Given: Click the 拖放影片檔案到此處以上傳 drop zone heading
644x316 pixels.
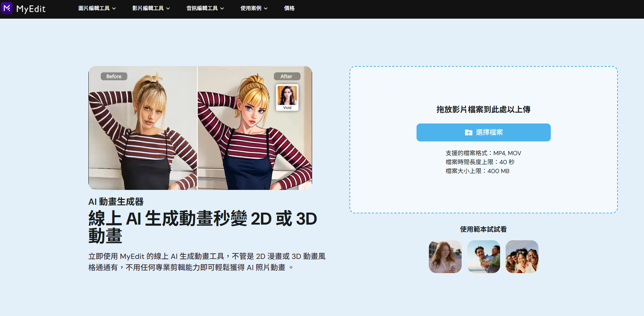Looking at the screenshot, I should pyautogui.click(x=483, y=109).
